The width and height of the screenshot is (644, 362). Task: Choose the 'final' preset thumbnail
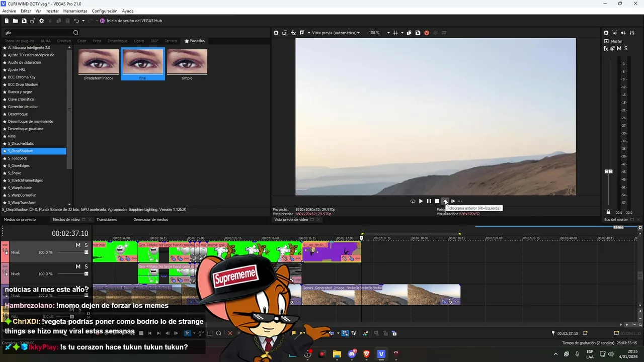(x=143, y=64)
